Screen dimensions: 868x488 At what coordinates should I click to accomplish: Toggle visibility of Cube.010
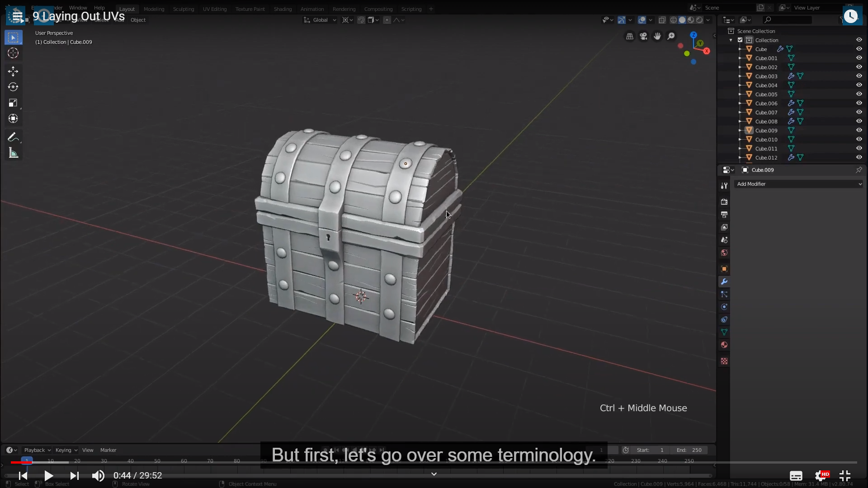pos(859,139)
